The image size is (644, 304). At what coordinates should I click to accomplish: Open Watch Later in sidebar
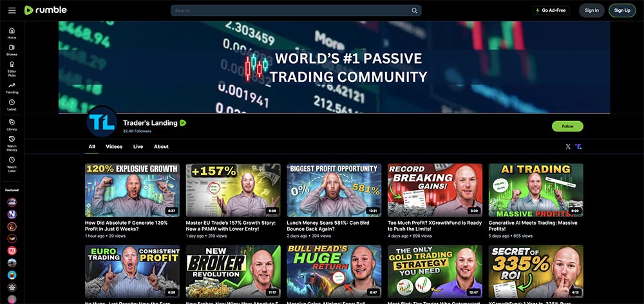coord(12,164)
